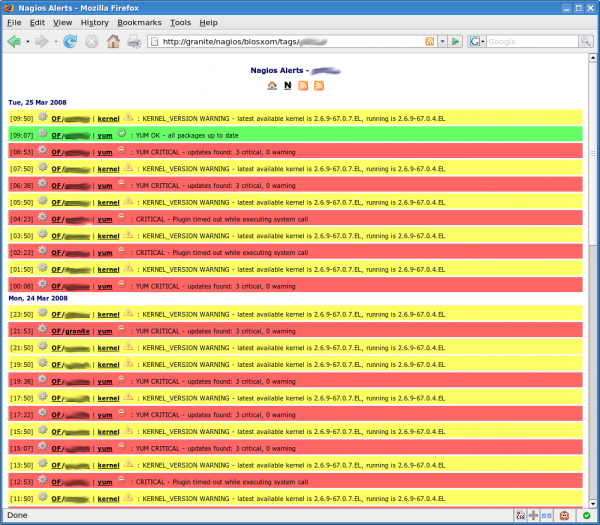Open the Bookmarks menu

click(138, 21)
